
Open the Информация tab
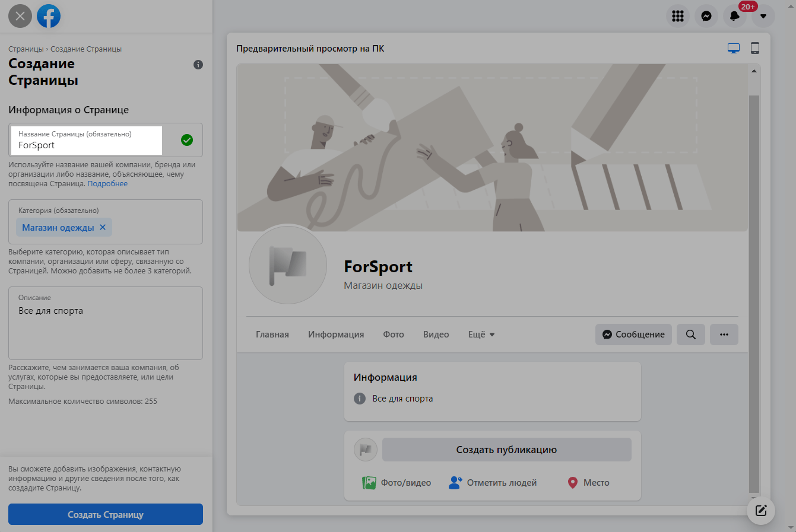(336, 335)
